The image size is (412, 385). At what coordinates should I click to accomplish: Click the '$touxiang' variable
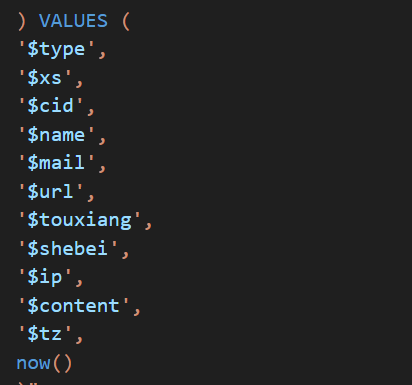(79, 221)
